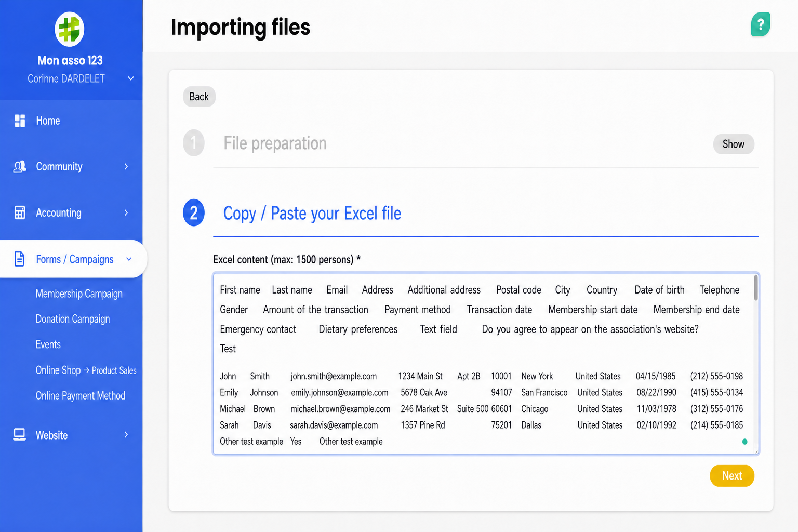Expand the Corinne DARDELET account dropdown

click(x=131, y=78)
